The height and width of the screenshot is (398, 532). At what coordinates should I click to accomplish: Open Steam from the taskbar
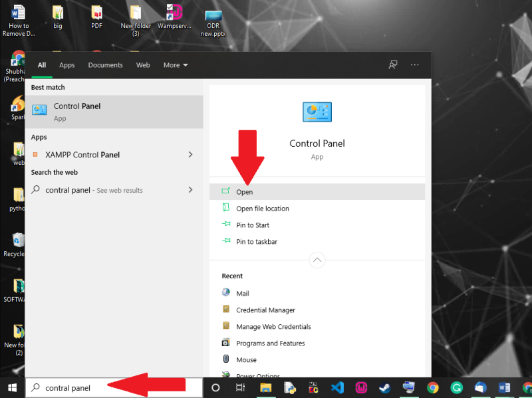(385, 388)
